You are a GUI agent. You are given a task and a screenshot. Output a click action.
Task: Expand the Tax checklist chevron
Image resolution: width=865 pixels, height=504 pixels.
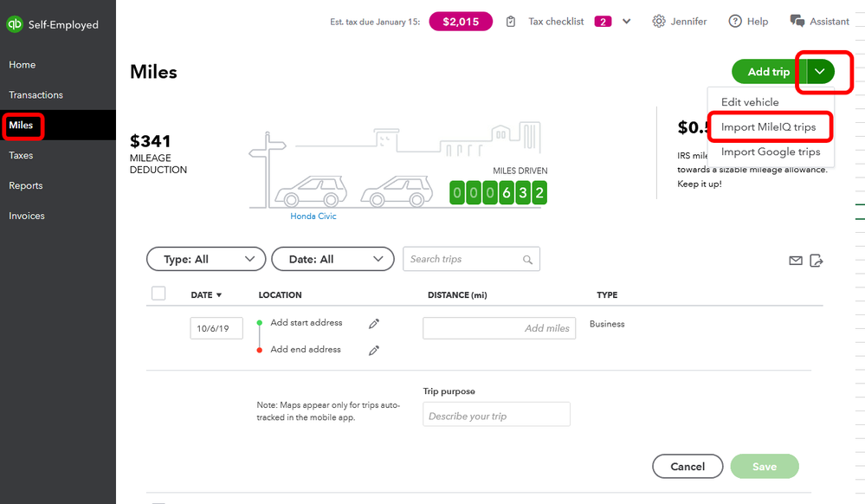(x=627, y=22)
